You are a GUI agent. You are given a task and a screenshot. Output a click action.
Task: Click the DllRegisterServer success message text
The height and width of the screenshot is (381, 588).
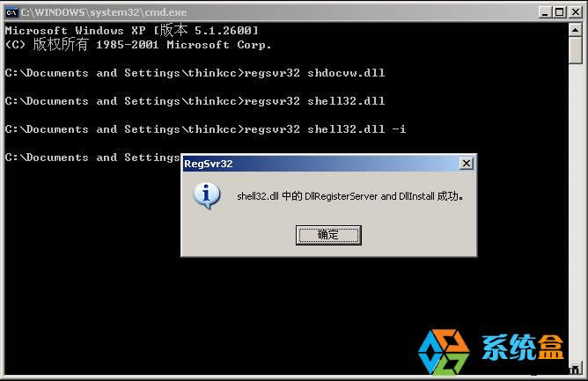(x=350, y=196)
